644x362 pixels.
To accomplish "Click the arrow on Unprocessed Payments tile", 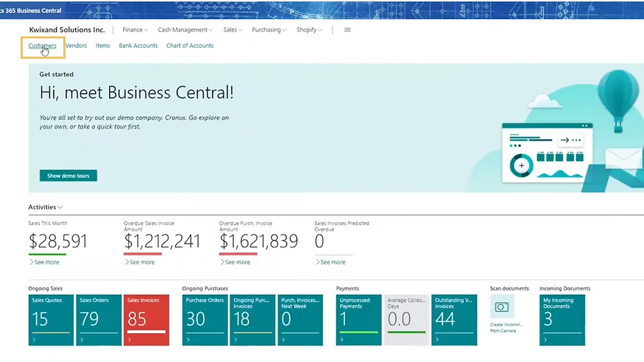I will click(342, 340).
